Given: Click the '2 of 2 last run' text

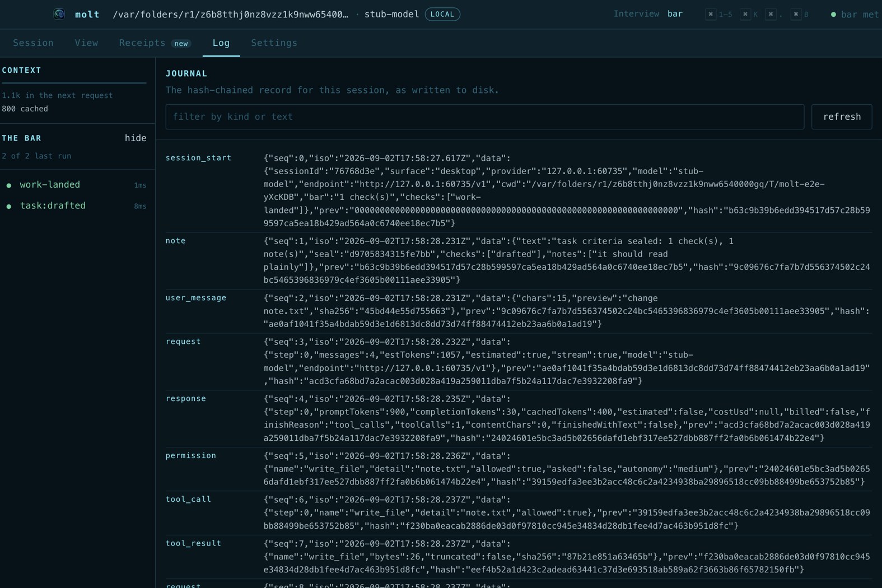Looking at the screenshot, I should click(36, 156).
